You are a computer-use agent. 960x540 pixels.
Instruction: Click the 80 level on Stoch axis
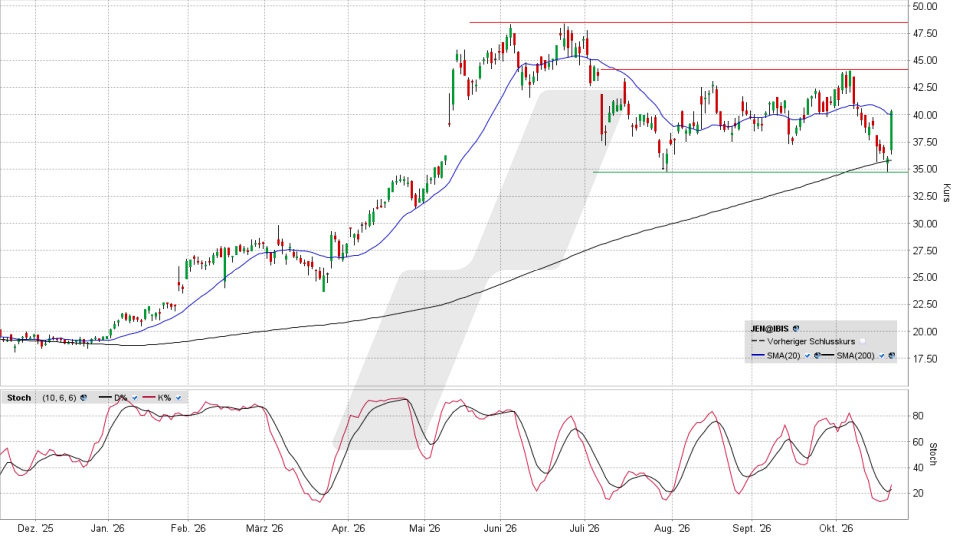click(918, 416)
